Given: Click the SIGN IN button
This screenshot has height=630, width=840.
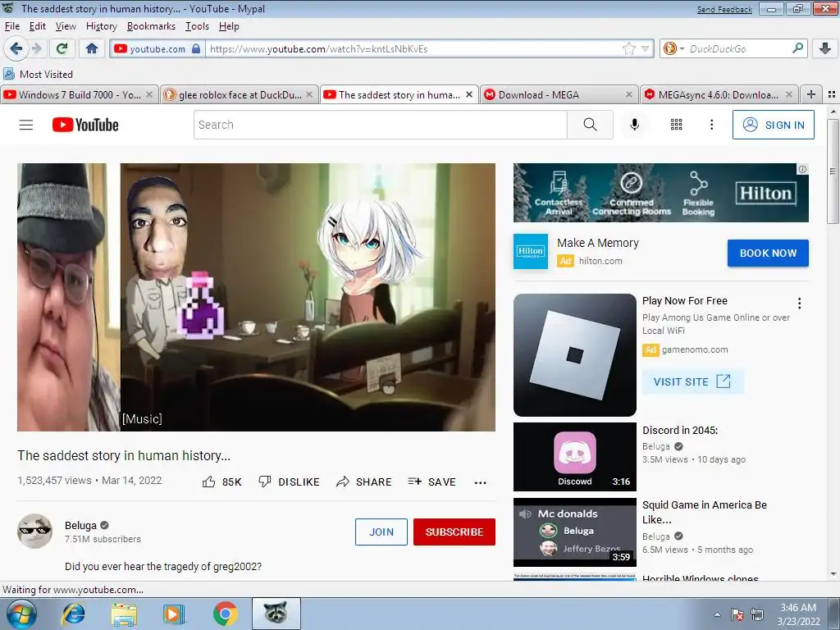Looking at the screenshot, I should (x=774, y=125).
